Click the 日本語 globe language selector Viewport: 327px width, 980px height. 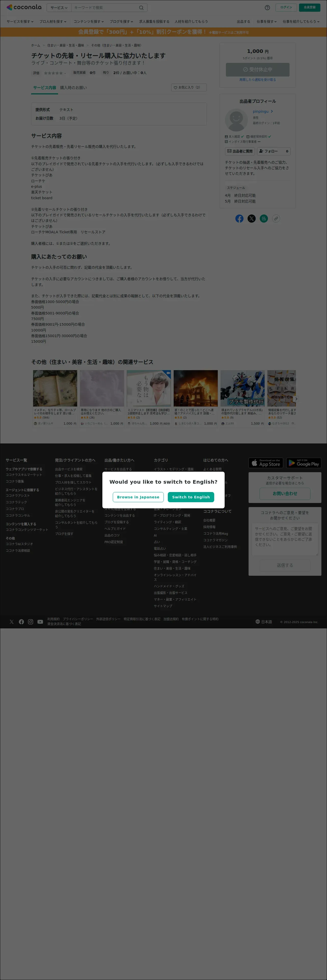[x=263, y=622]
